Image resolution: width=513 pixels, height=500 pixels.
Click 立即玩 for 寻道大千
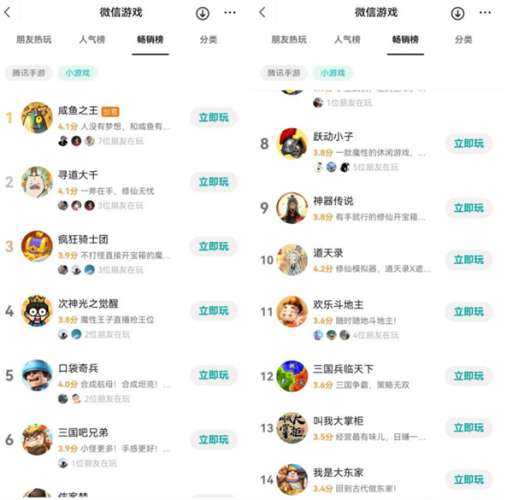(214, 182)
